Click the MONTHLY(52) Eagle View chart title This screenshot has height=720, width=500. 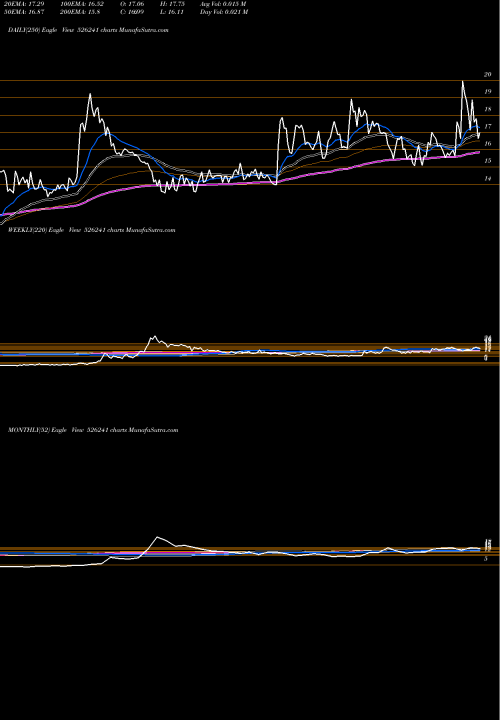tap(93, 430)
